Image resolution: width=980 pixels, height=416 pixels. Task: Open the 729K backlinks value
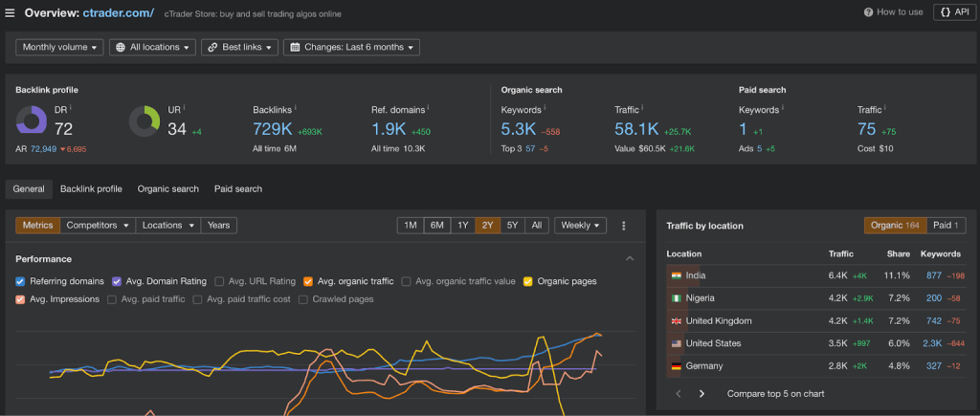click(x=273, y=129)
